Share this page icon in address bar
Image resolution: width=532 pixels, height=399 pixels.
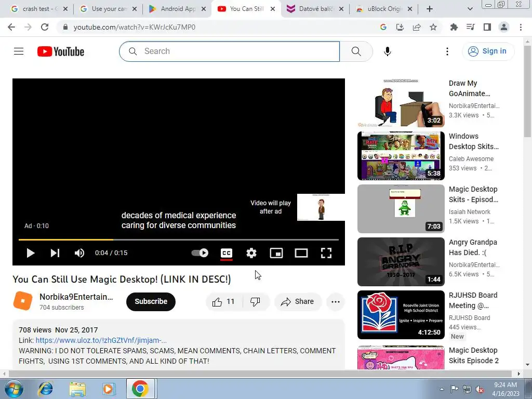417,27
